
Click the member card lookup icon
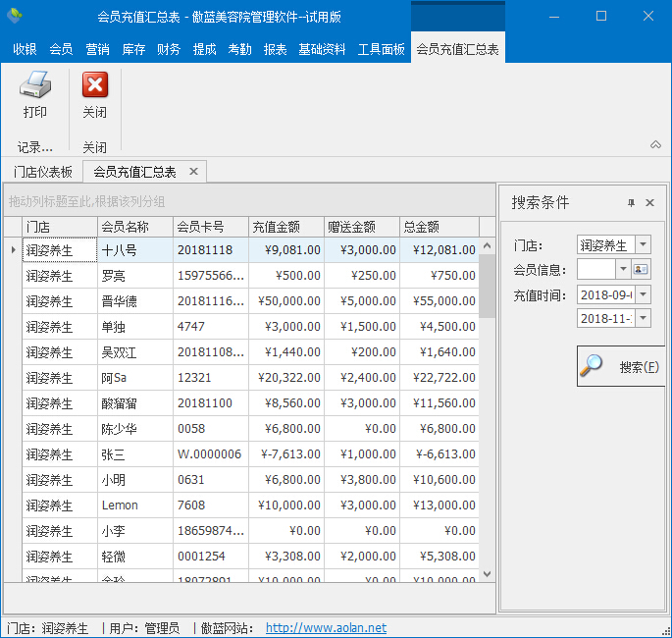pyautogui.click(x=641, y=269)
